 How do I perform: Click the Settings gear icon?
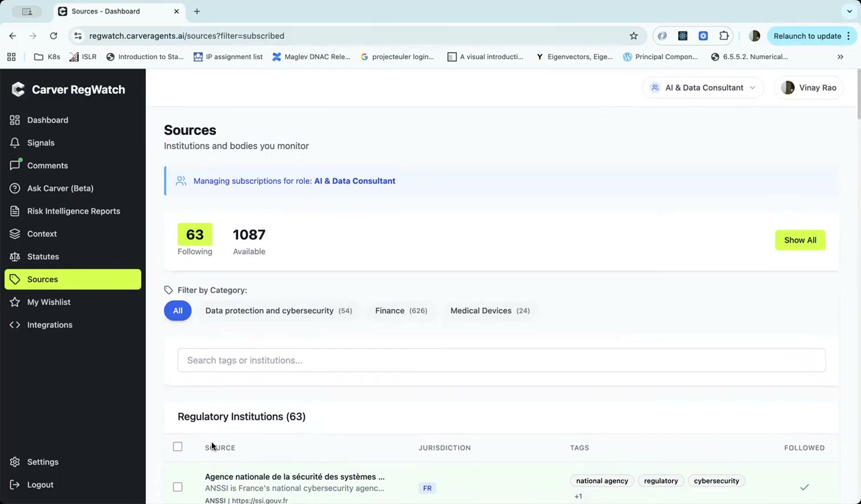tap(15, 462)
